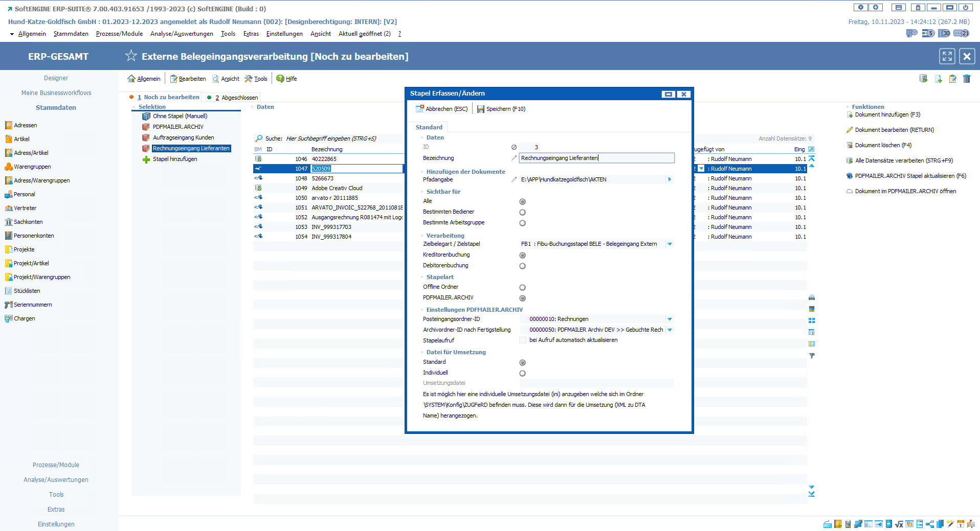980x531 pixels.
Task: Click the Dokument hinzufügen (F3) icon
Action: tap(850, 115)
